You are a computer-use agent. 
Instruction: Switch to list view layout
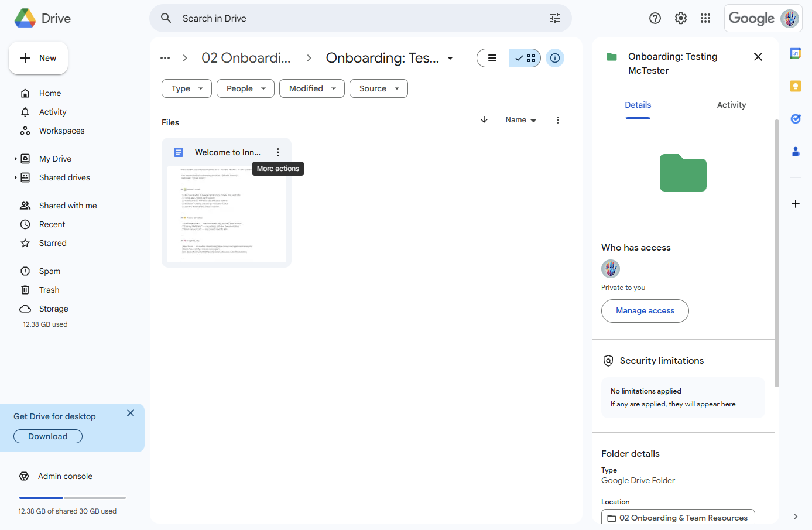[492, 58]
